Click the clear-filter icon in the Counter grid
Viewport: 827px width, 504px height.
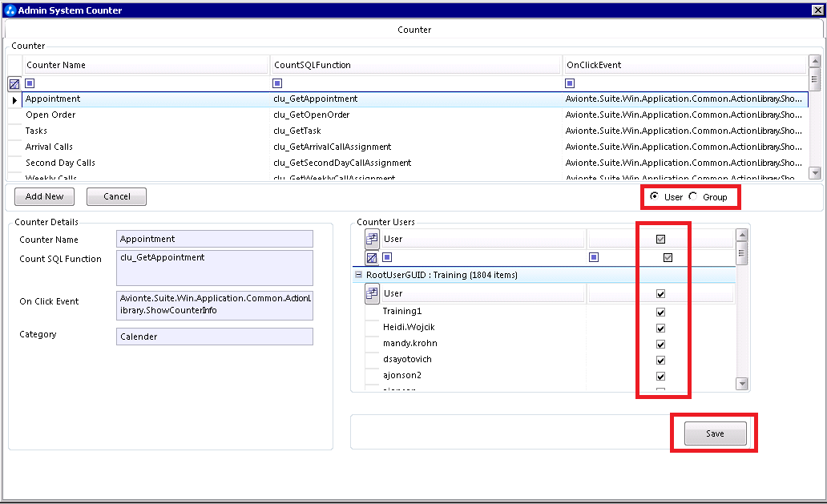coord(14,83)
